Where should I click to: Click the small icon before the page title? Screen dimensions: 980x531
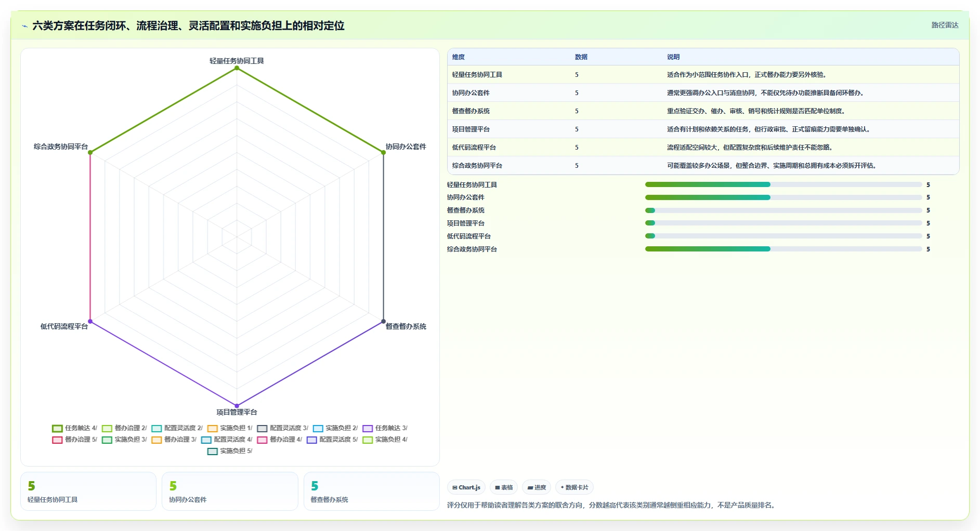[x=24, y=26]
